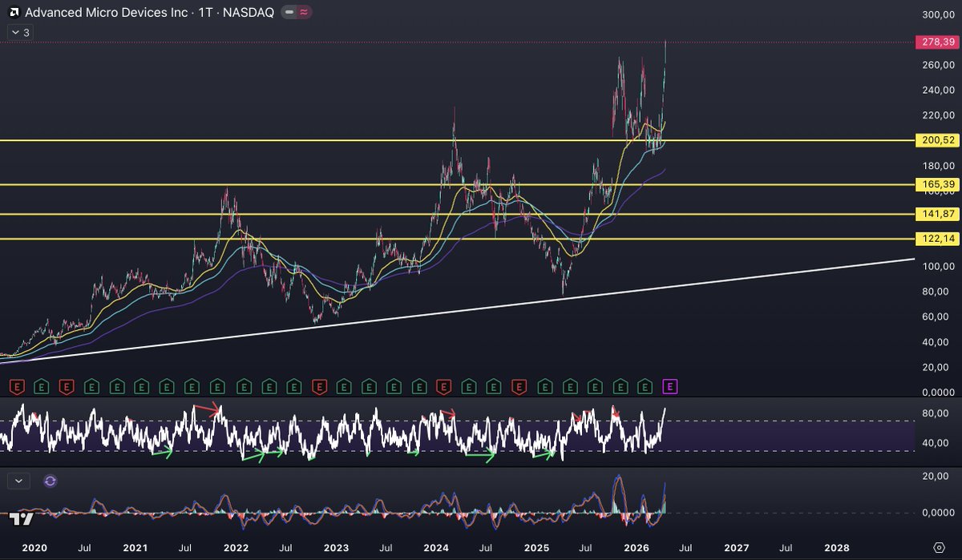Click the 2027 label on the time axis
This screenshot has width=962, height=560.
tap(737, 548)
